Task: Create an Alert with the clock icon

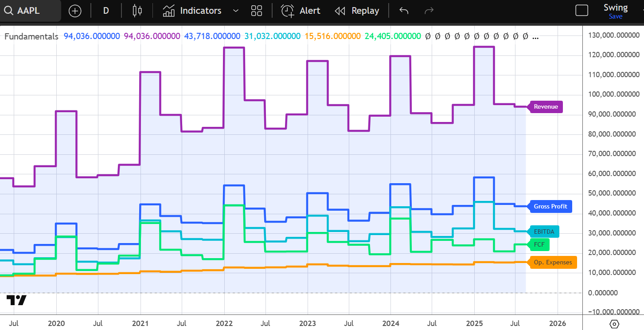Action: [301, 11]
